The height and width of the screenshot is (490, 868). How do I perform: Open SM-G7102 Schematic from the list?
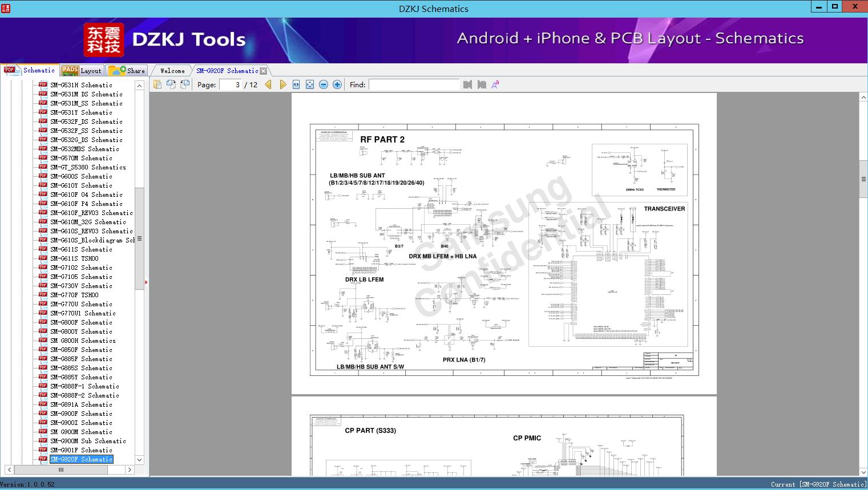(81, 268)
